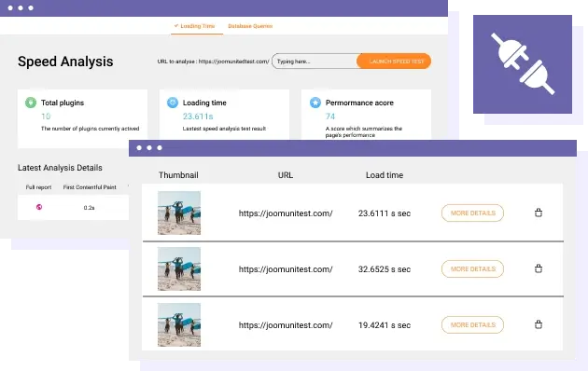Open More Details for 19.4241 s row
This screenshot has width=588, height=371.
tap(472, 324)
